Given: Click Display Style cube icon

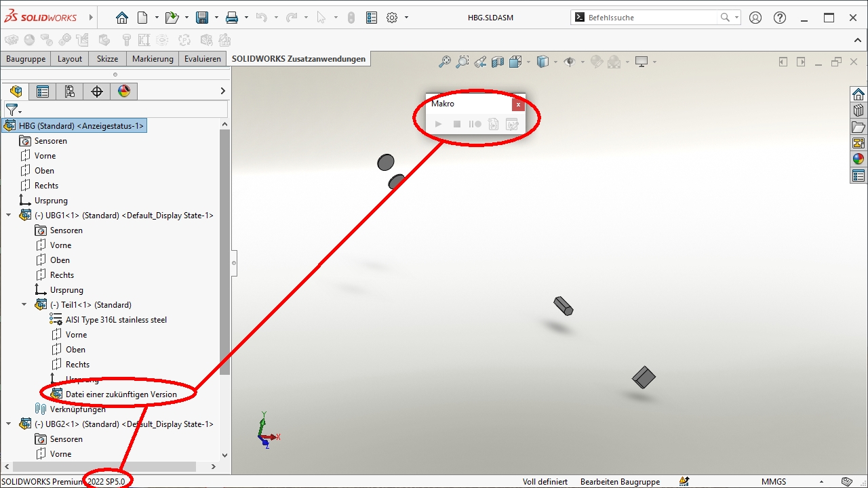Looking at the screenshot, I should (x=542, y=62).
